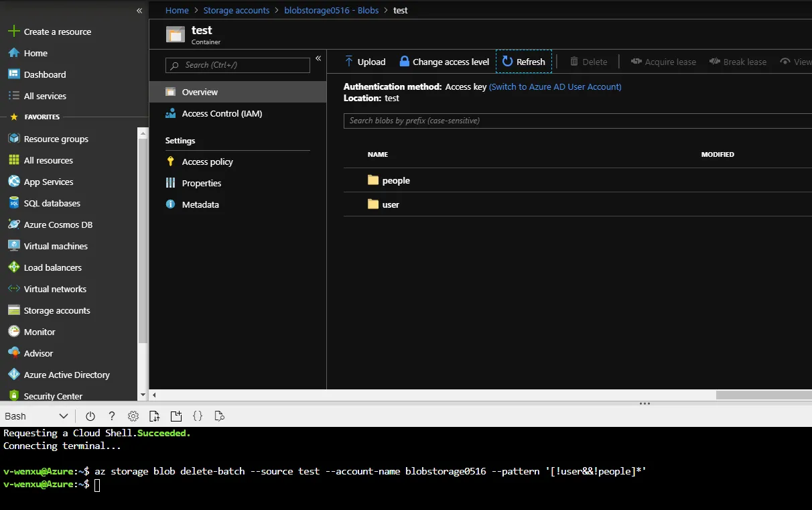Select the Overview menu item
This screenshot has width=812, height=510.
tap(238, 92)
